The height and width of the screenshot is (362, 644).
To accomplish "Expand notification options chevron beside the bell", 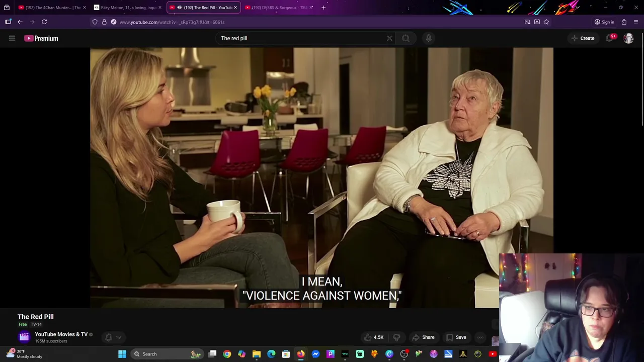I will 119,337.
